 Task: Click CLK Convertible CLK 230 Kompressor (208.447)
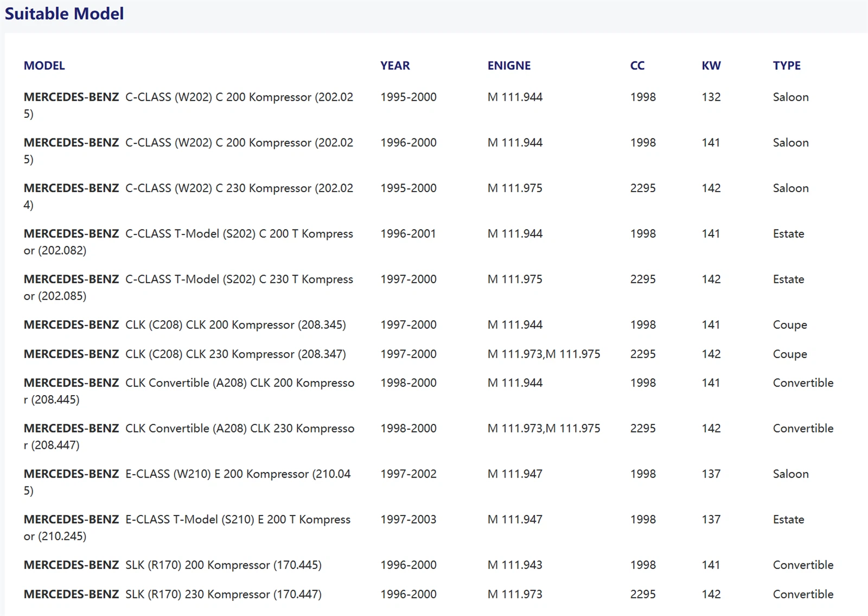click(189, 437)
